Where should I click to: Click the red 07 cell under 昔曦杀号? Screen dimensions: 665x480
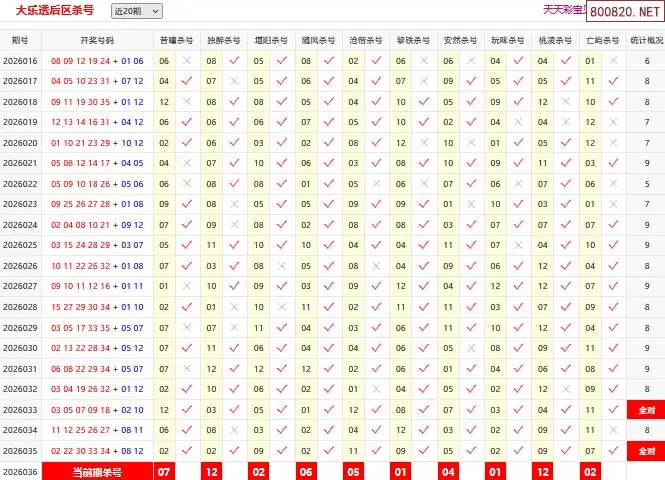pos(165,471)
